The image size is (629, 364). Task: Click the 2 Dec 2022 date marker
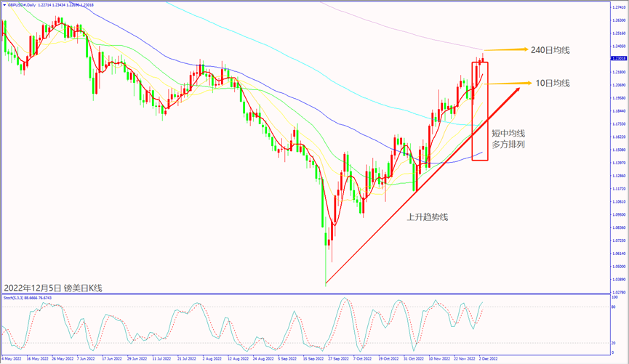point(486,359)
